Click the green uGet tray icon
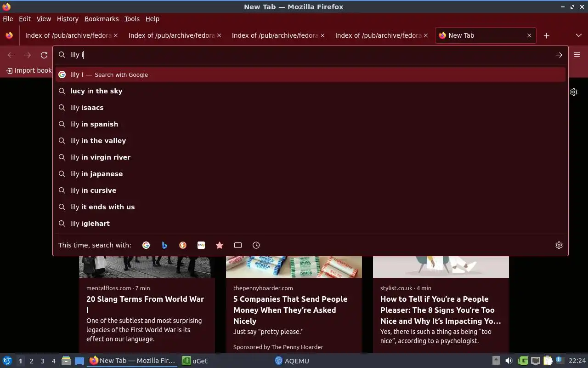588x368 pixels. (522, 361)
